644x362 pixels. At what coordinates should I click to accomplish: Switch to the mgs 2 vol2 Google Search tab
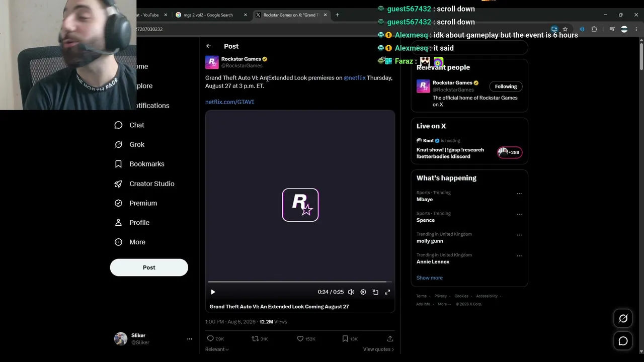click(x=208, y=15)
